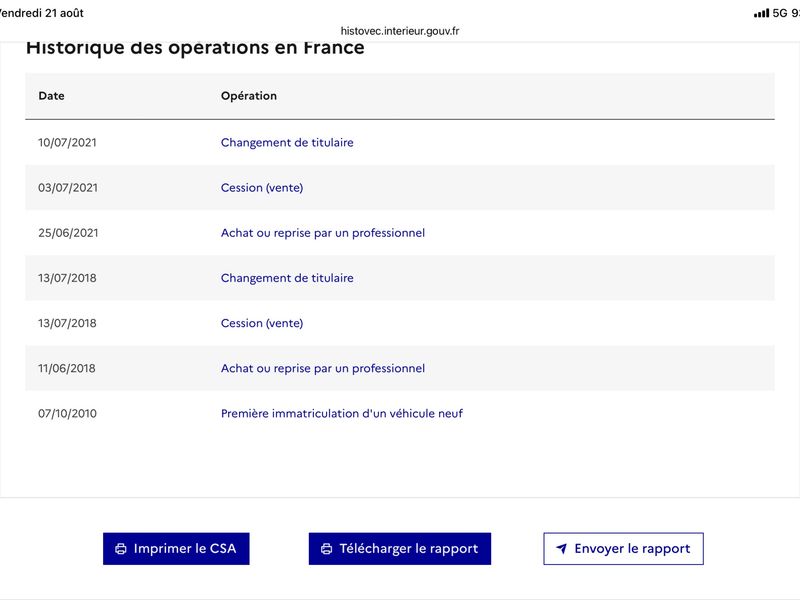Open Achat ou reprise par un professionnel 11/06/2018
Image resolution: width=800 pixels, height=600 pixels.
pos(322,368)
